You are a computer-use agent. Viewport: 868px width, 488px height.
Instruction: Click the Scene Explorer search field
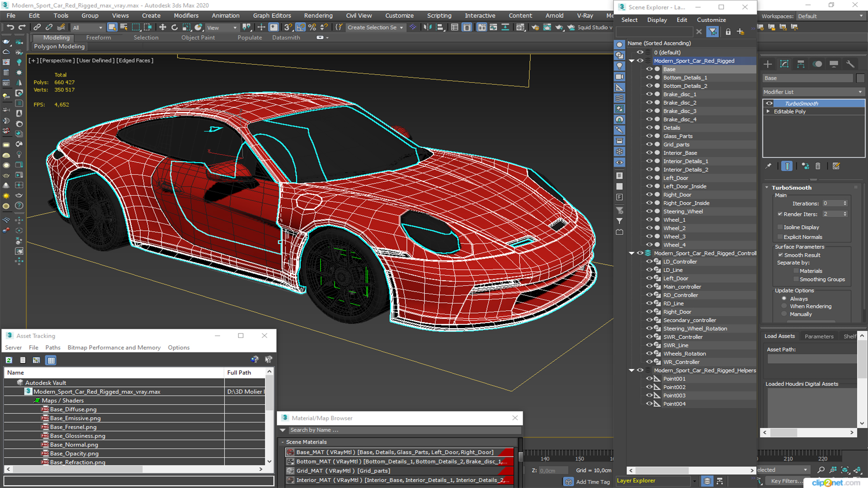pos(654,32)
